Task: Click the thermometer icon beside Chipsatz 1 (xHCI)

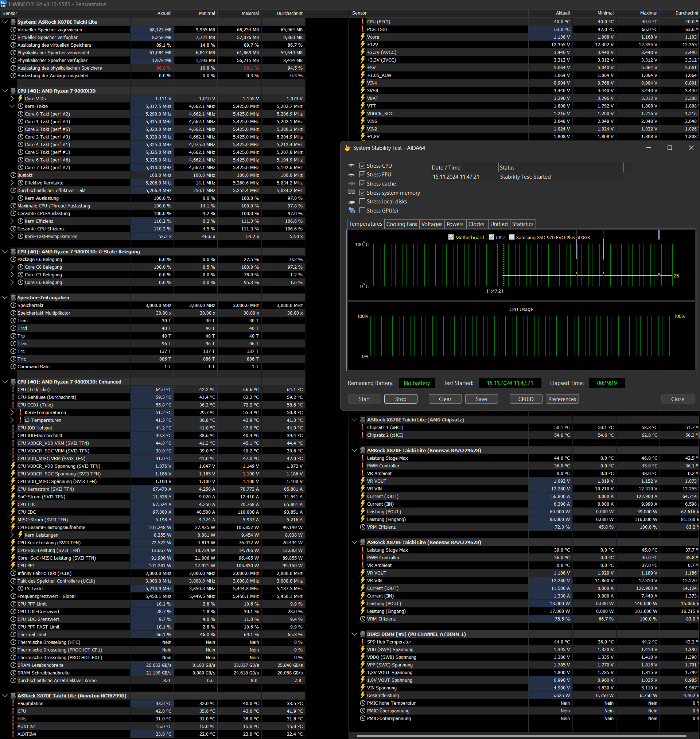Action: point(363,428)
